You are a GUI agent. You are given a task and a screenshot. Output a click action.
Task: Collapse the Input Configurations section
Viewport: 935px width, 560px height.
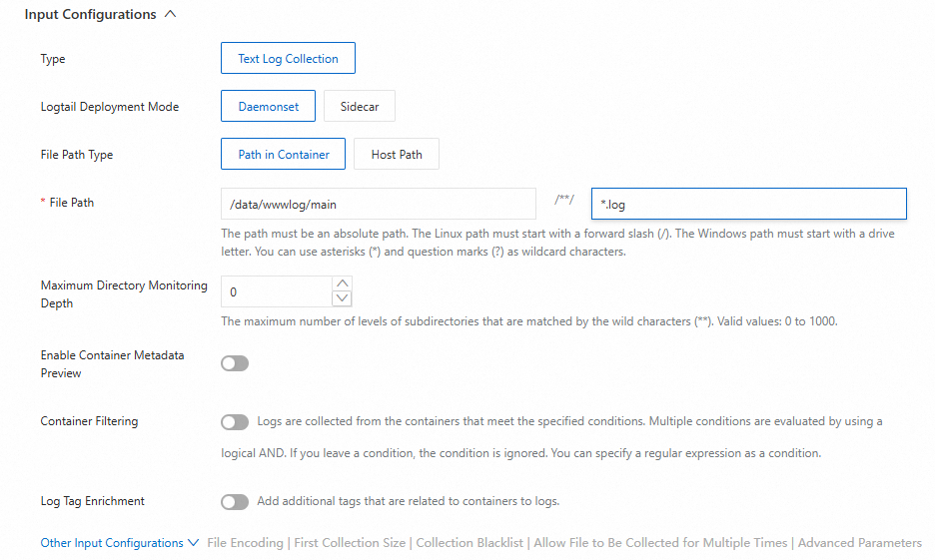(170, 15)
